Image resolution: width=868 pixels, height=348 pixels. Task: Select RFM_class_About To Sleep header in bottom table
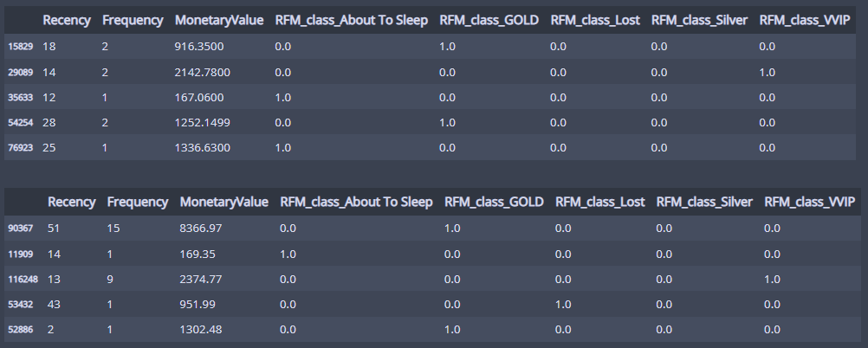click(356, 202)
